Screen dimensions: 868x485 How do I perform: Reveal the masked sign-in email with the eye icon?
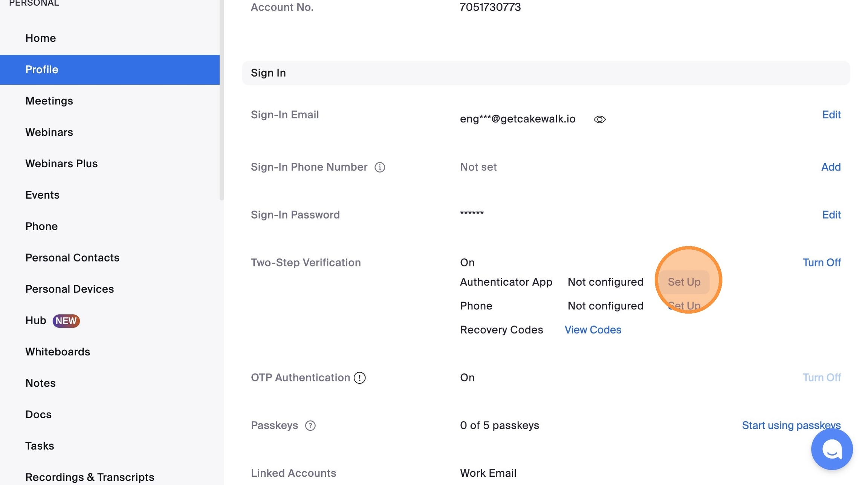(599, 119)
